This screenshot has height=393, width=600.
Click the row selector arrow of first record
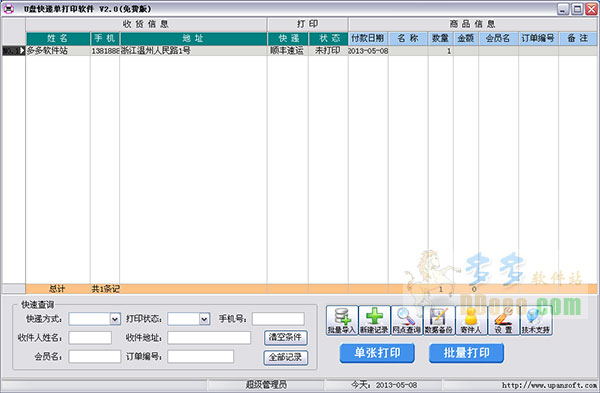(x=14, y=51)
